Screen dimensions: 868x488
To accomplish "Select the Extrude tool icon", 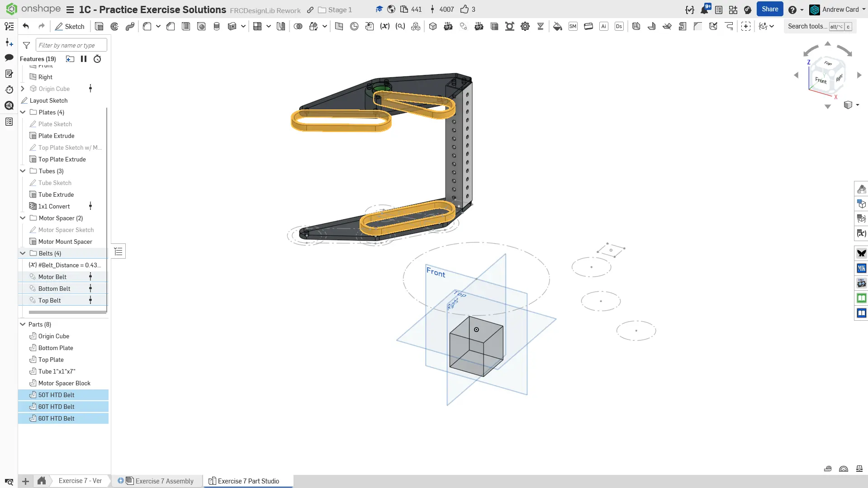I will 99,26.
